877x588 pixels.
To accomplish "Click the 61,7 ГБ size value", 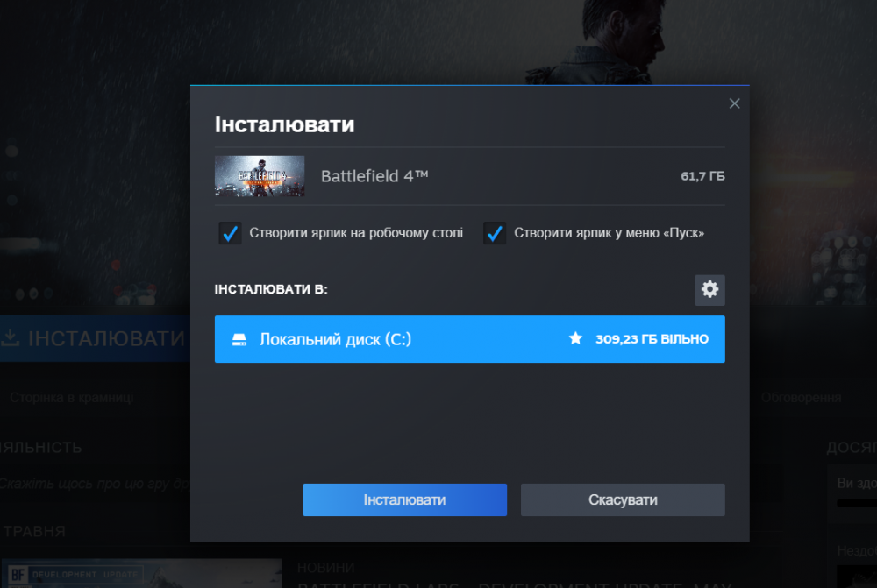I will coord(702,176).
